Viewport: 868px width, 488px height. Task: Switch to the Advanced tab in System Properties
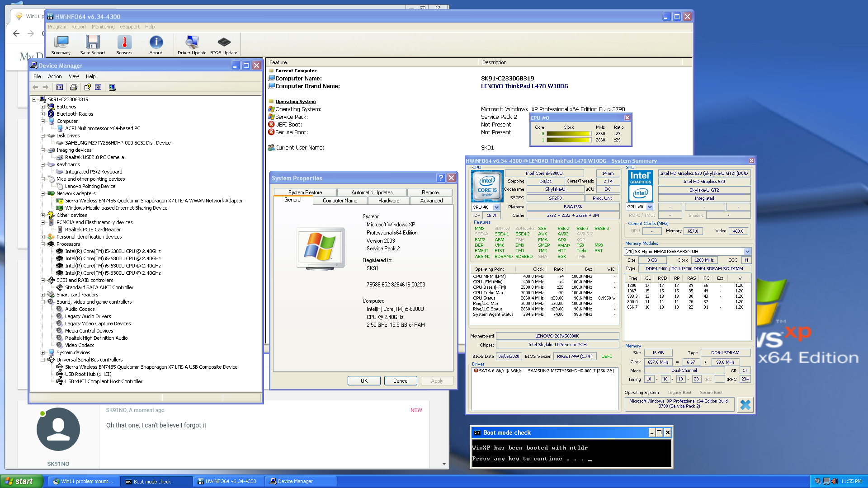pos(431,201)
